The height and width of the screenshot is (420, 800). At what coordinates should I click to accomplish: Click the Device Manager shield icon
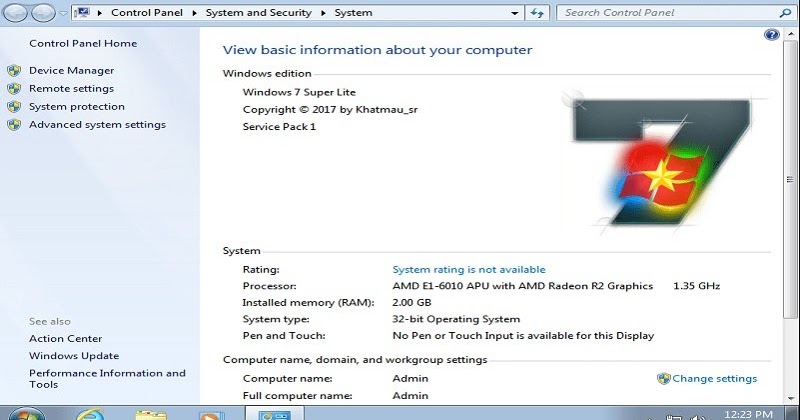coord(14,70)
